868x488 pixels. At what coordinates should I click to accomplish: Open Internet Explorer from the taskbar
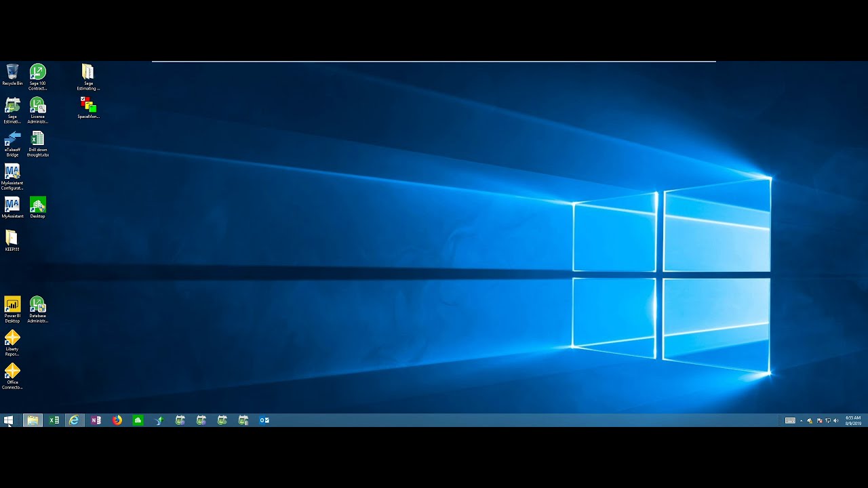(x=75, y=420)
